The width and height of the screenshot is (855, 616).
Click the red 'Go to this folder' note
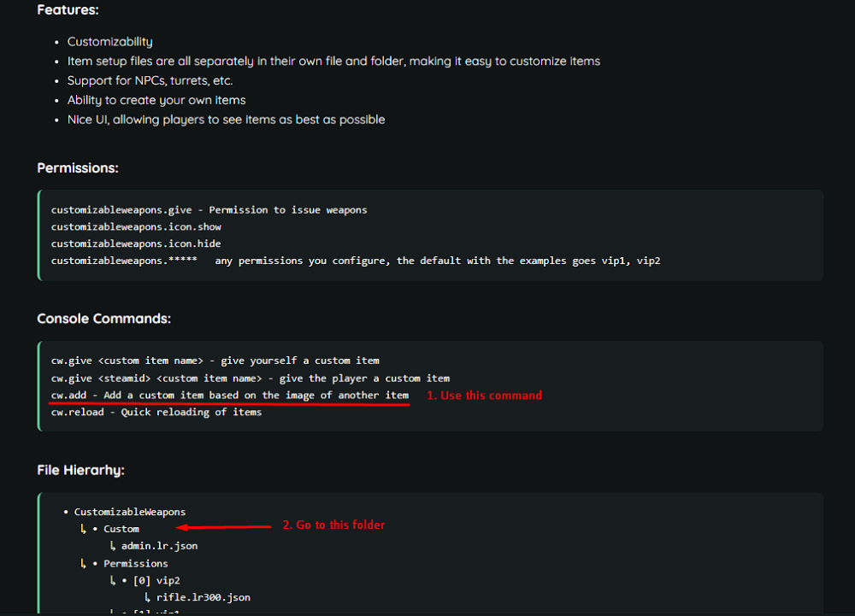tap(333, 525)
